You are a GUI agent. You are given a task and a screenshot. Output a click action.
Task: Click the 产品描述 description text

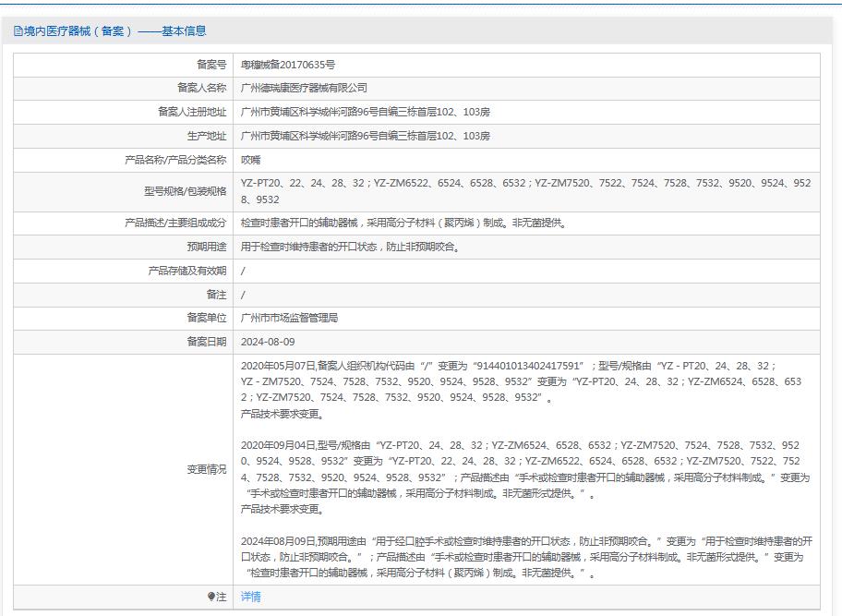403,223
